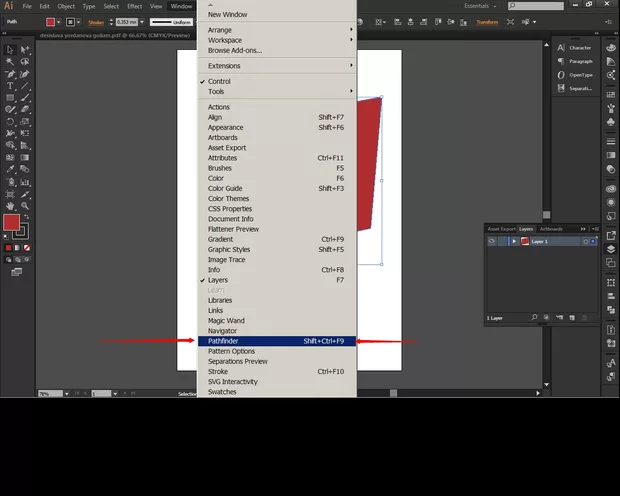
Task: Open the stroke weight dropdown
Action: click(142, 22)
